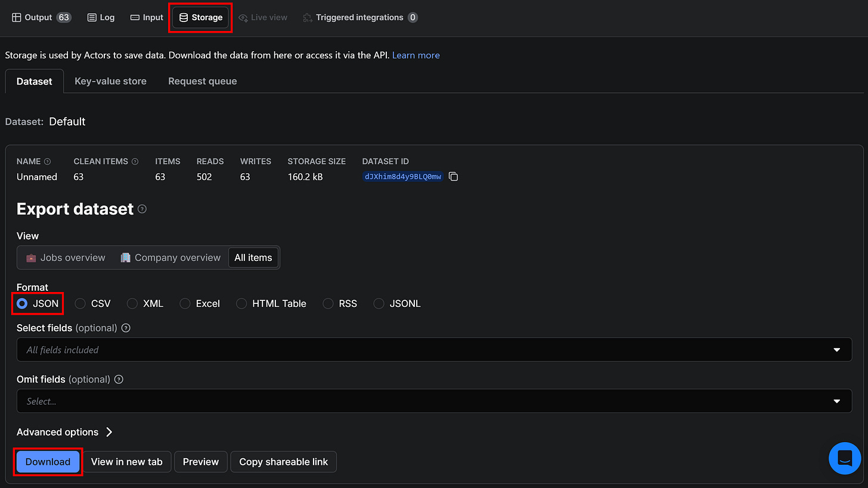Screen dimensions: 868x488
Task: Open the Live view tab
Action: [x=263, y=17]
